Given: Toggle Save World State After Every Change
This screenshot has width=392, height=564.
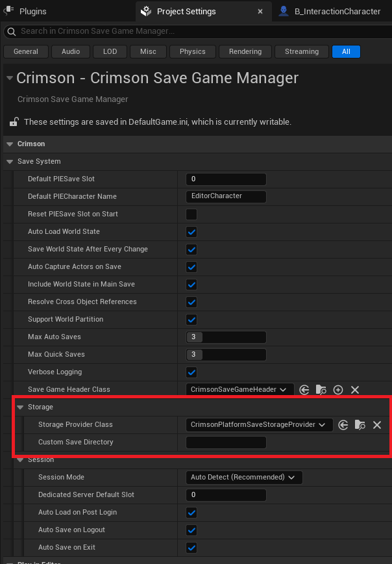Looking at the screenshot, I should click(x=191, y=250).
